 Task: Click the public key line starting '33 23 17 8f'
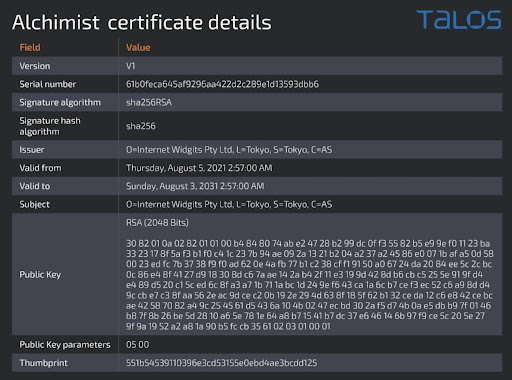coord(310,254)
